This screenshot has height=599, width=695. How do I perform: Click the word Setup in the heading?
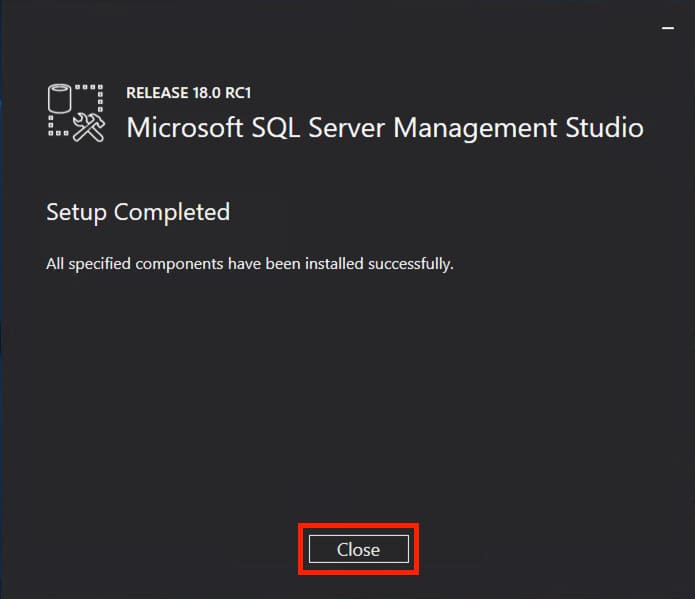coord(76,212)
